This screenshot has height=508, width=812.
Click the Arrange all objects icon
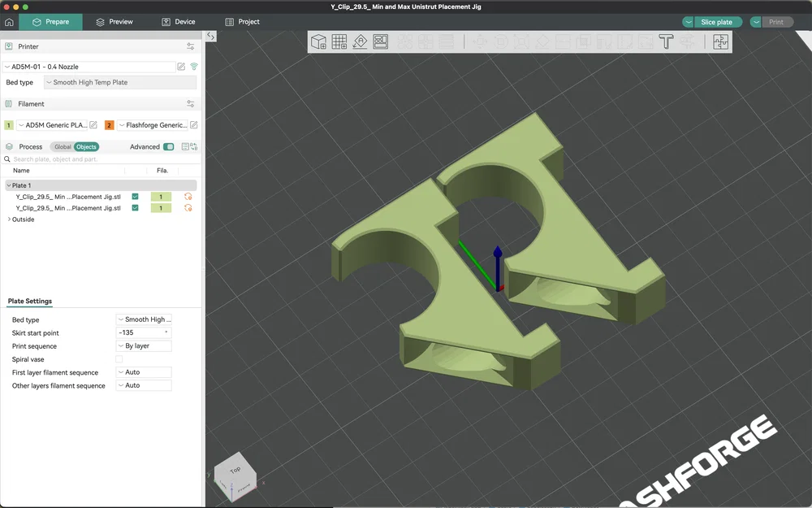380,42
